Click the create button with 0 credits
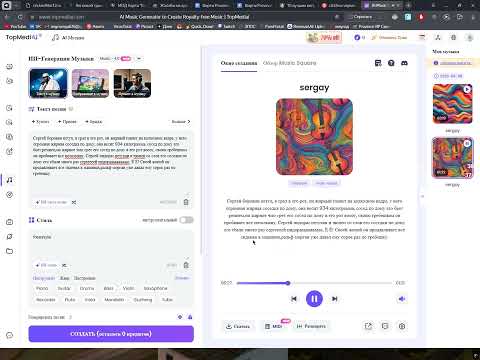This screenshot has width=480, height=360. coord(111,334)
